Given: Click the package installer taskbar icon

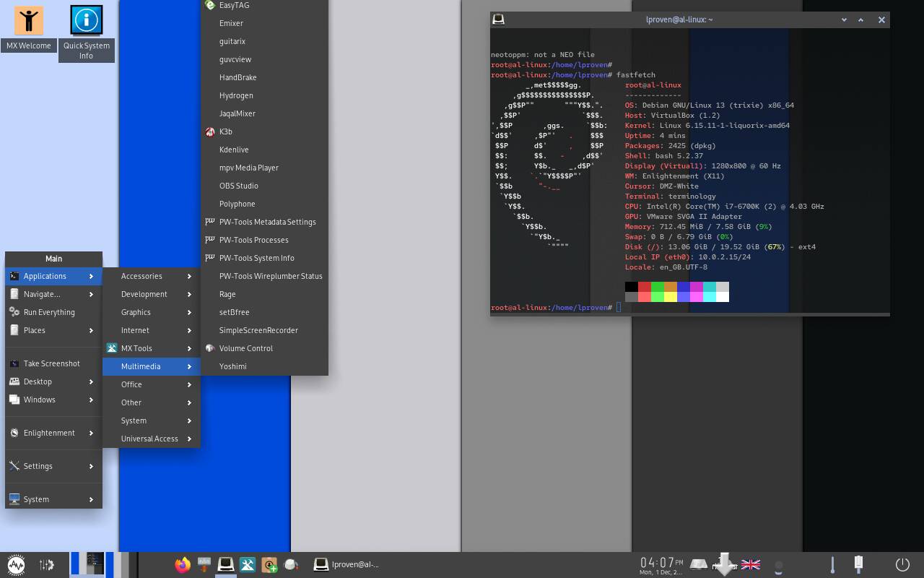Looking at the screenshot, I should coord(269,564).
